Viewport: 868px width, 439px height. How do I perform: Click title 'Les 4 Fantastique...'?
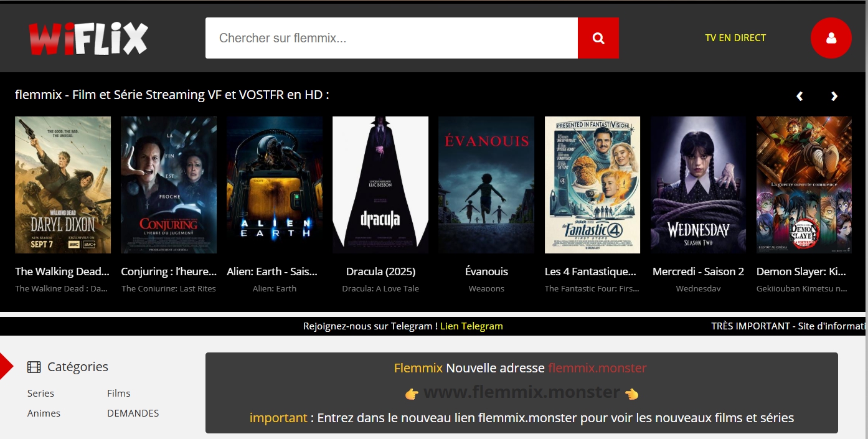(x=590, y=271)
